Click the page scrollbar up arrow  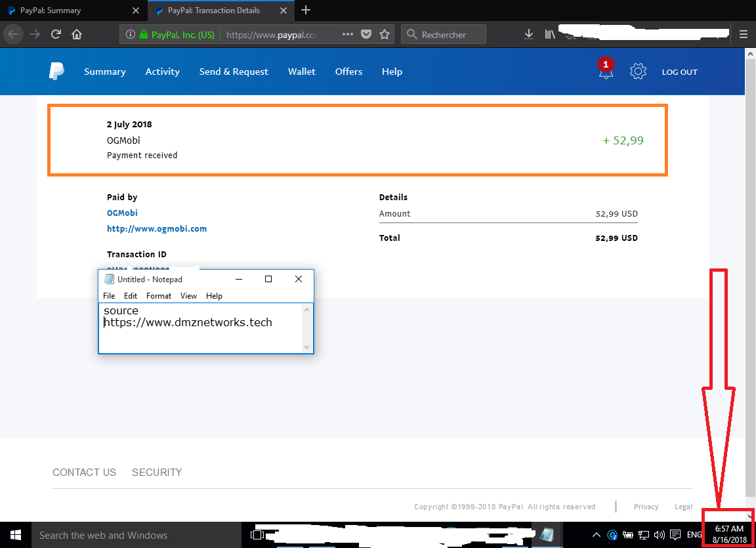pyautogui.click(x=749, y=54)
